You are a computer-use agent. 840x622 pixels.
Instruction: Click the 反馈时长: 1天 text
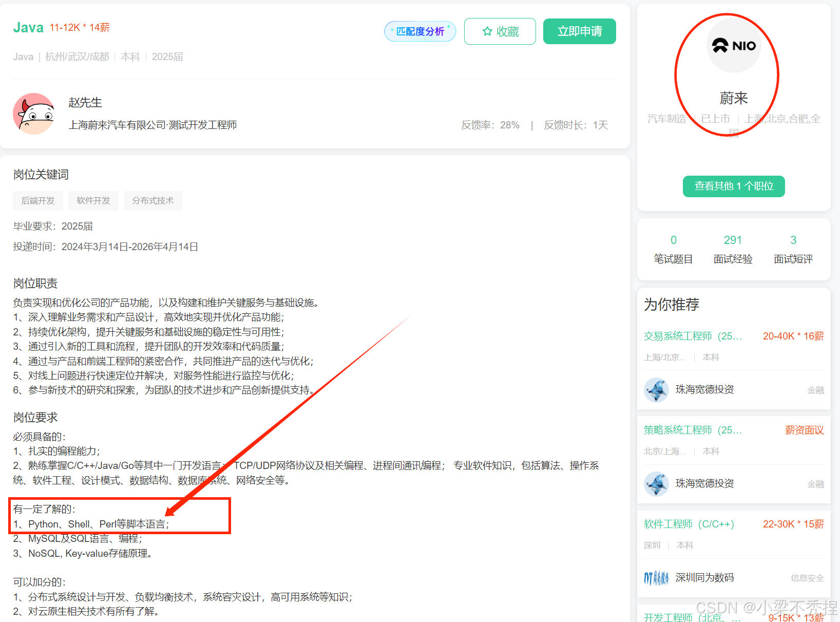point(576,125)
